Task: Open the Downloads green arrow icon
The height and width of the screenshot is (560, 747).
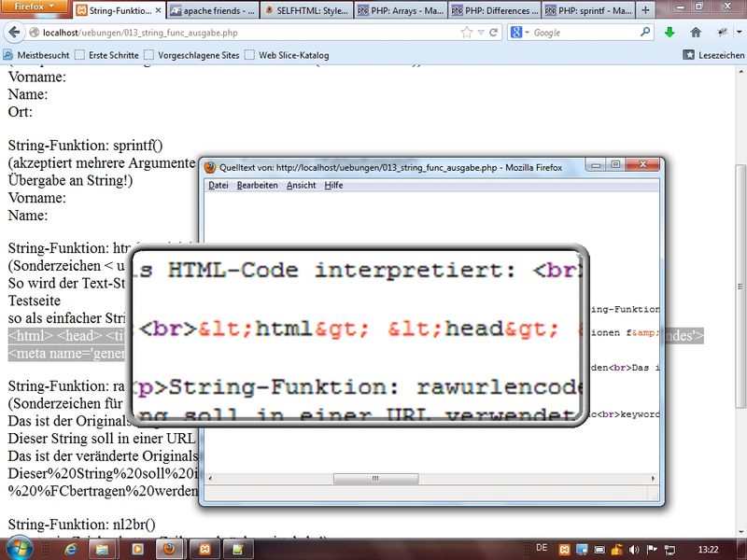Action: [669, 33]
